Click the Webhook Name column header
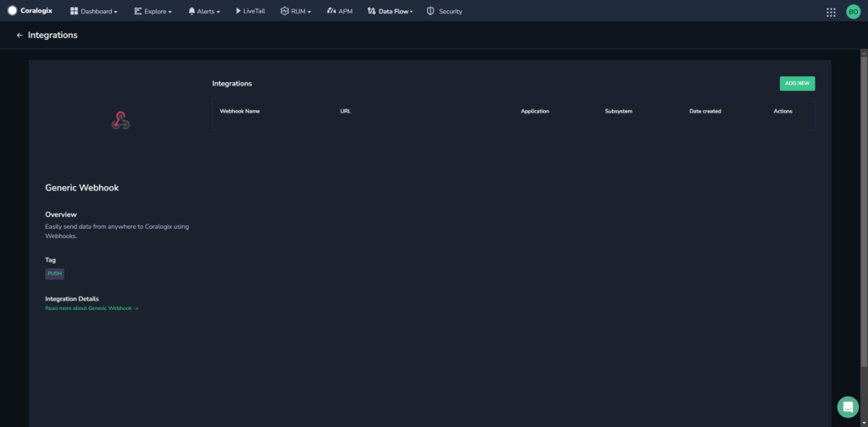Viewport: 868px width, 427px height. (x=240, y=111)
